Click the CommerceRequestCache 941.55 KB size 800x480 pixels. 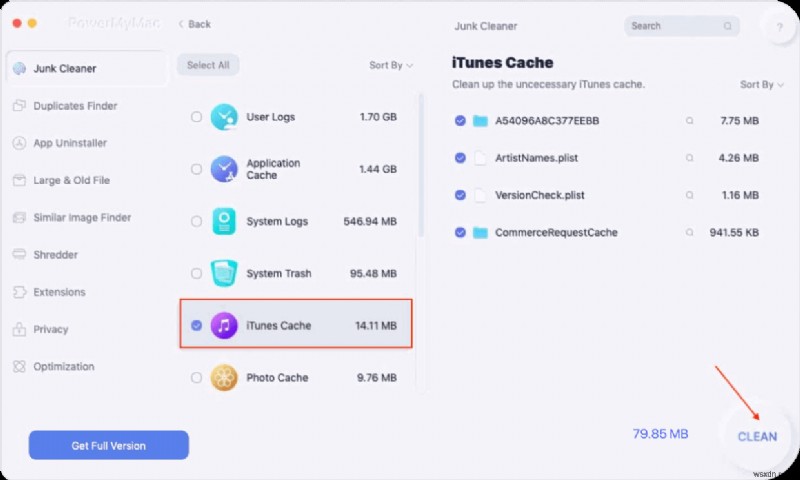tap(734, 233)
